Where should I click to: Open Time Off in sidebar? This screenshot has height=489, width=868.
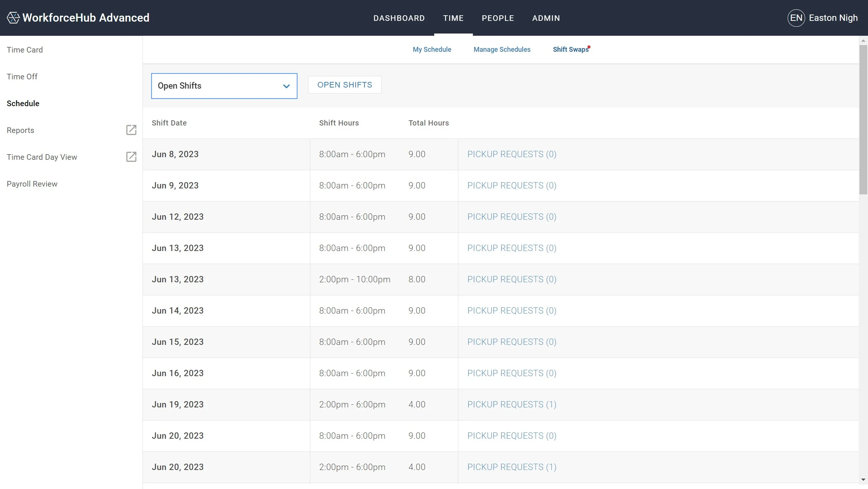(22, 76)
